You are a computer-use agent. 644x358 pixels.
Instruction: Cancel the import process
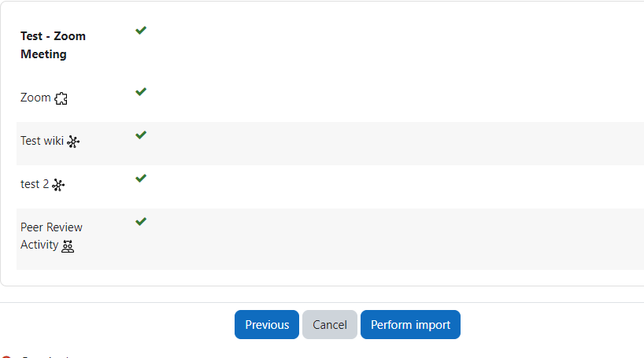pyautogui.click(x=330, y=325)
